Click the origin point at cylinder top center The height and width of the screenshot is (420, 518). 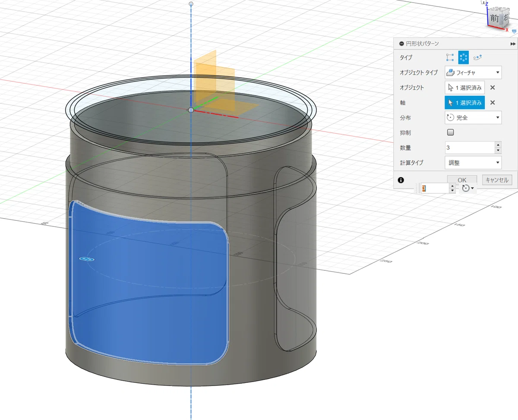(x=191, y=110)
